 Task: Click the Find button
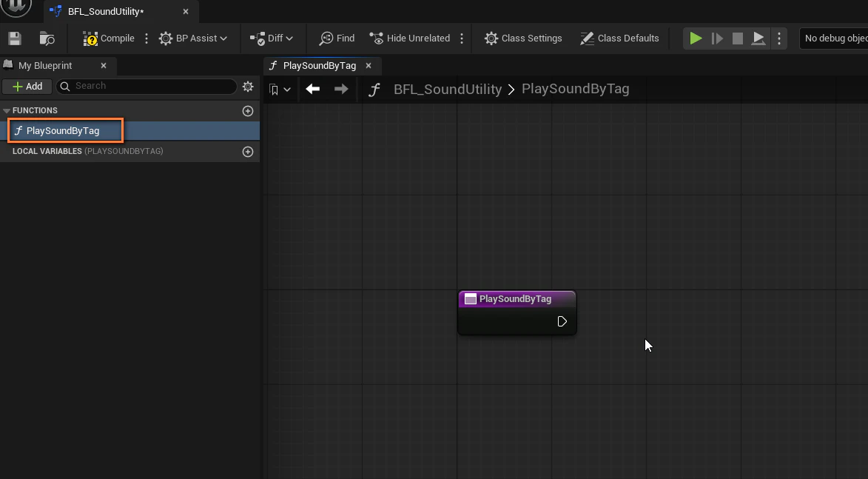click(x=337, y=38)
